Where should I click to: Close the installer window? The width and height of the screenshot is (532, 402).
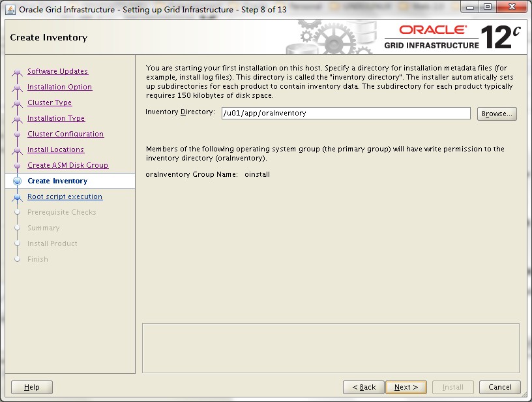coord(512,7)
